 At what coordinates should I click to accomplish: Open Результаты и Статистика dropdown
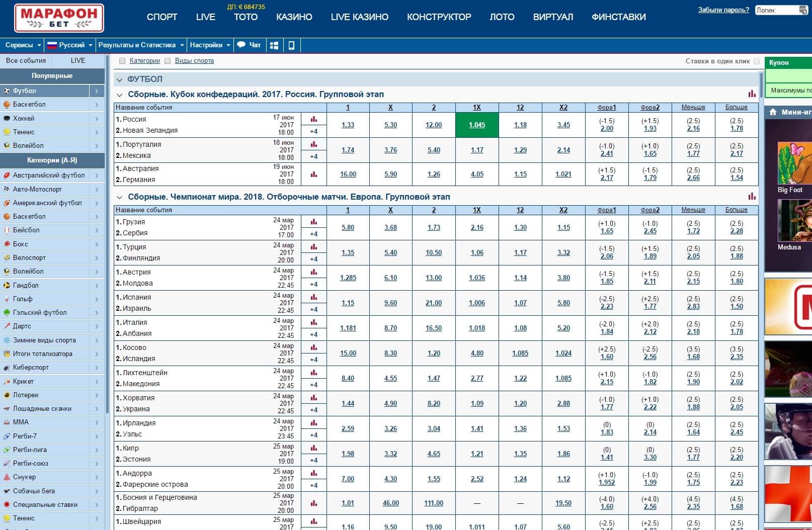(x=141, y=45)
